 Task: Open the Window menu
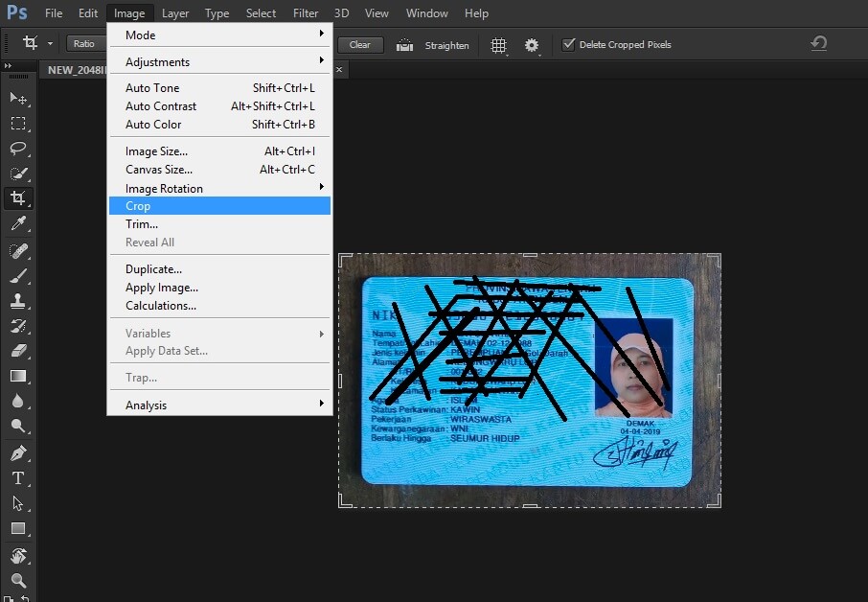[x=426, y=12]
